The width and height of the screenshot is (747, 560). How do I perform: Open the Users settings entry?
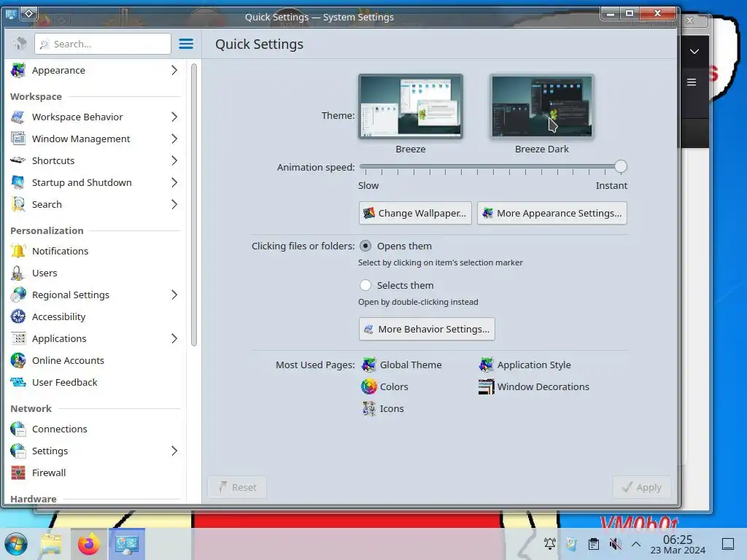[96, 273]
